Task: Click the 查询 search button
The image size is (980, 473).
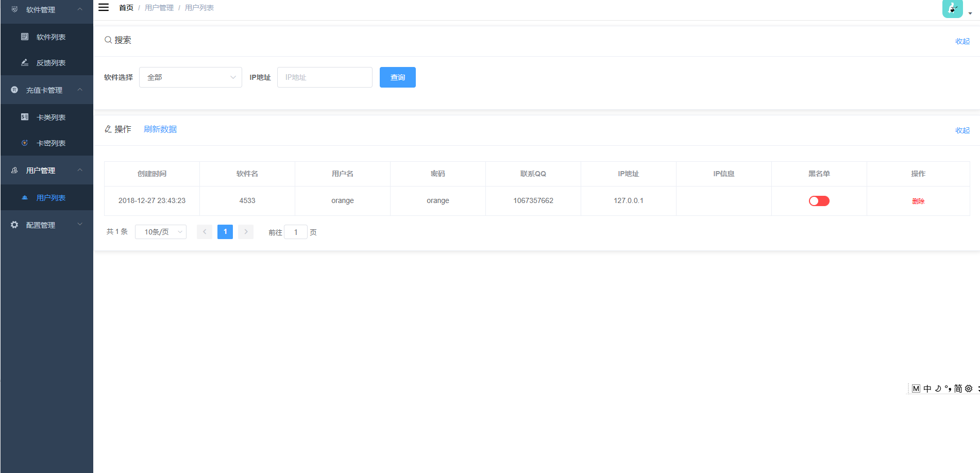Action: coord(397,77)
